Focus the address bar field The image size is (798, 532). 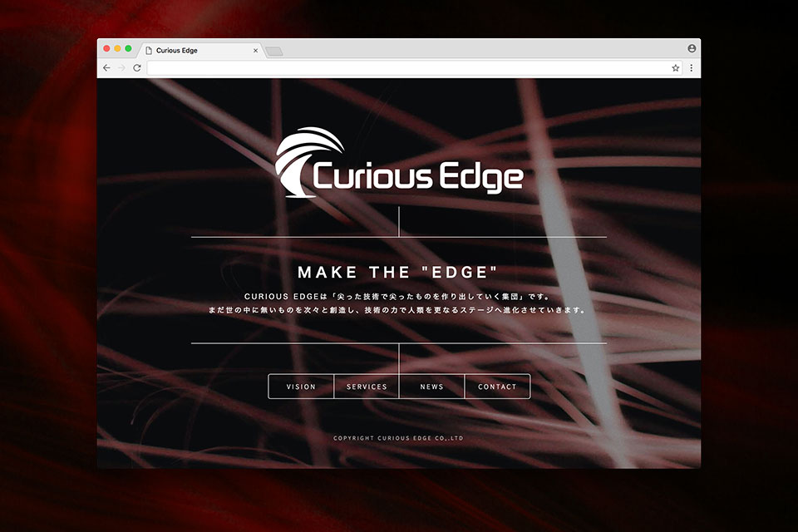click(x=414, y=67)
